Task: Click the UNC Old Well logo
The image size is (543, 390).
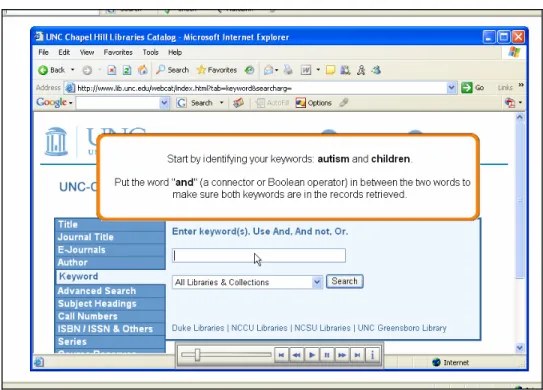Action: (56, 141)
